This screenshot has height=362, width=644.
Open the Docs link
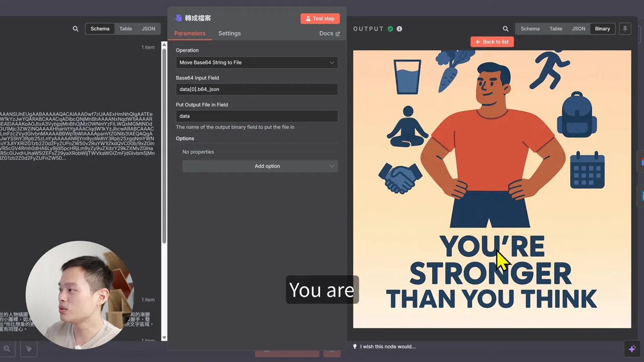click(x=330, y=33)
